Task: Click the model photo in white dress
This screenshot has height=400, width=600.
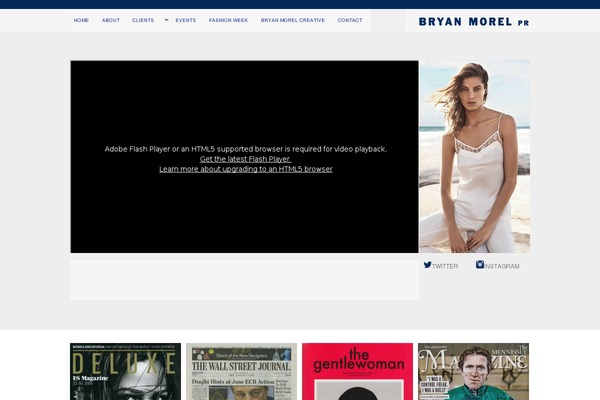Action: tap(474, 156)
